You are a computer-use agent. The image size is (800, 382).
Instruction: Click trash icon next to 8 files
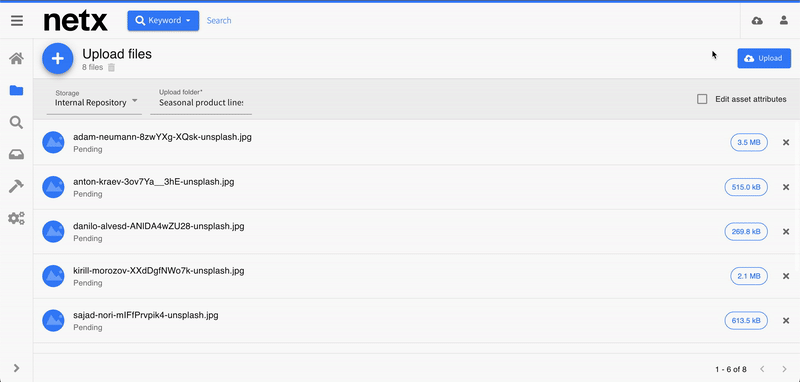[x=111, y=67]
